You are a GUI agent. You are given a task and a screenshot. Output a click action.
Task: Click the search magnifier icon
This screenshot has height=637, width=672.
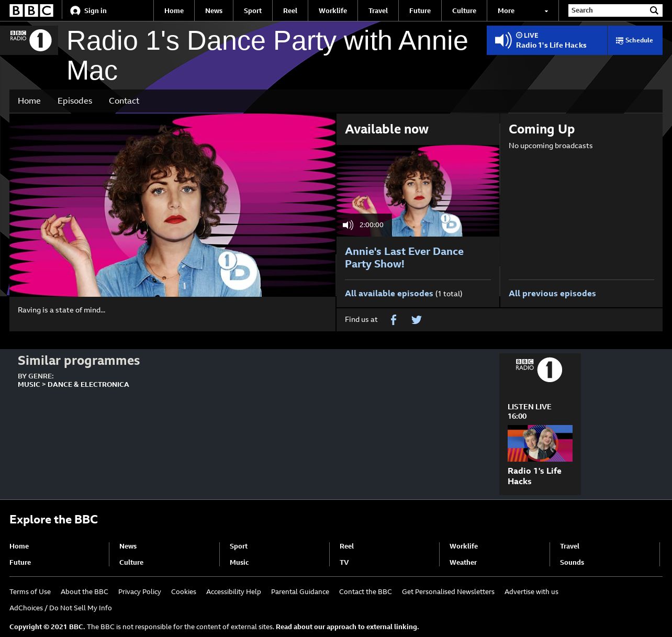[654, 10]
